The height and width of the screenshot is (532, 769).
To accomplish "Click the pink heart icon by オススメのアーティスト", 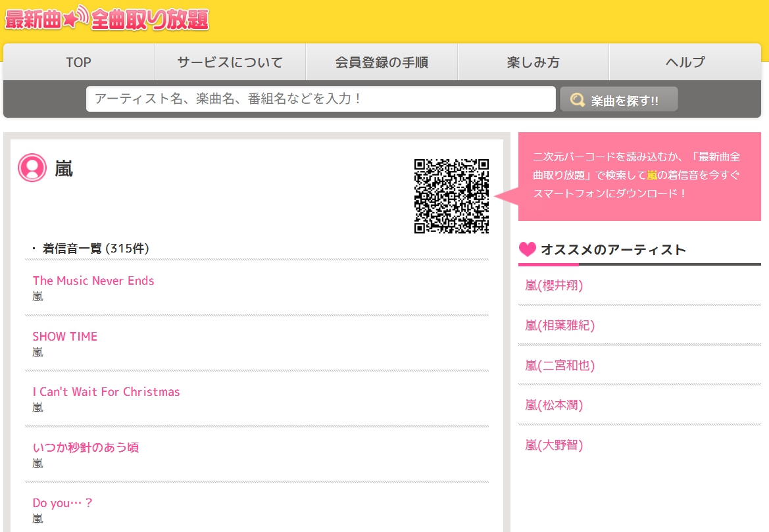I will [x=528, y=249].
